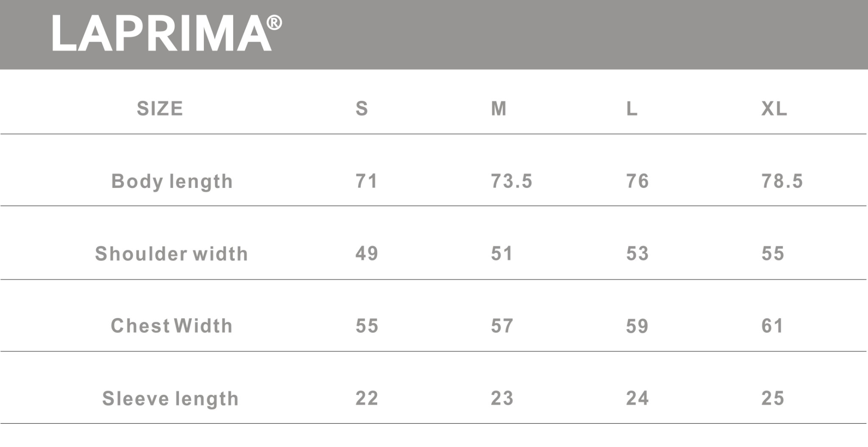Click chest width value 61

click(x=772, y=326)
